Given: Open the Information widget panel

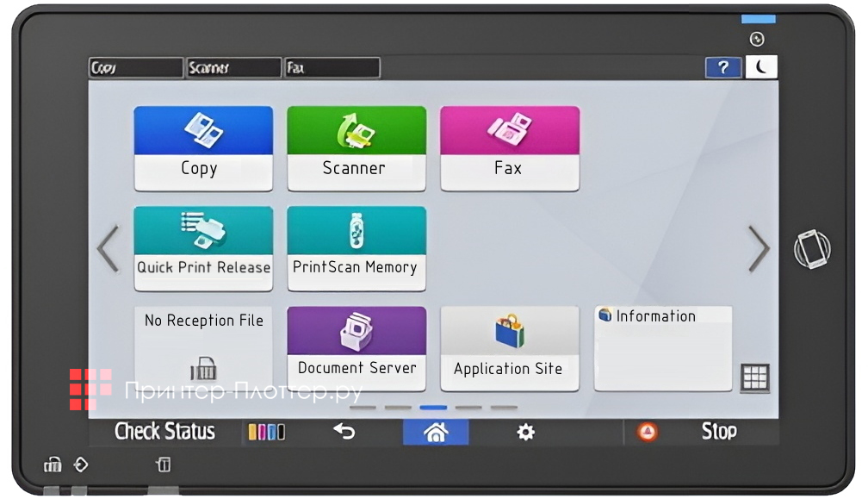Looking at the screenshot, I should pos(663,348).
